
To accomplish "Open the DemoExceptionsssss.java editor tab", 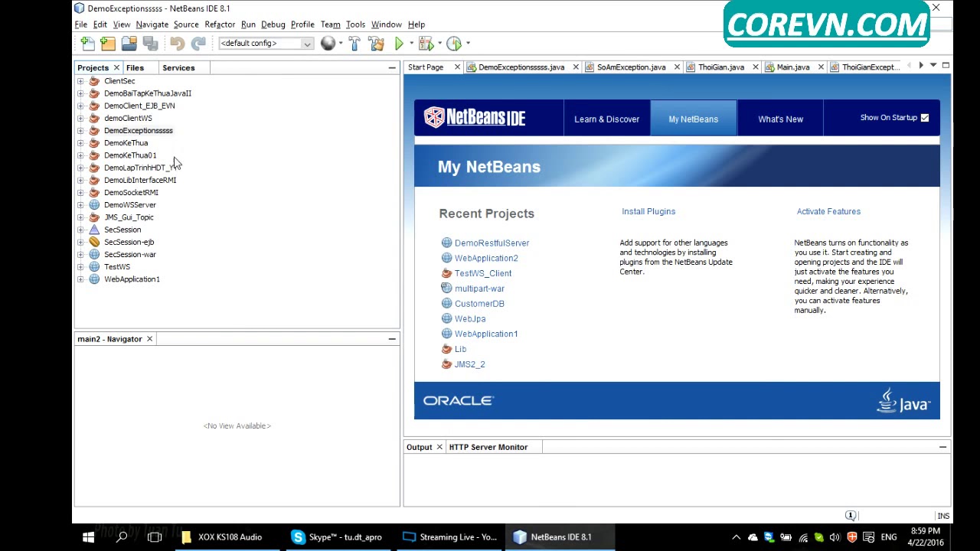I will 521,67.
